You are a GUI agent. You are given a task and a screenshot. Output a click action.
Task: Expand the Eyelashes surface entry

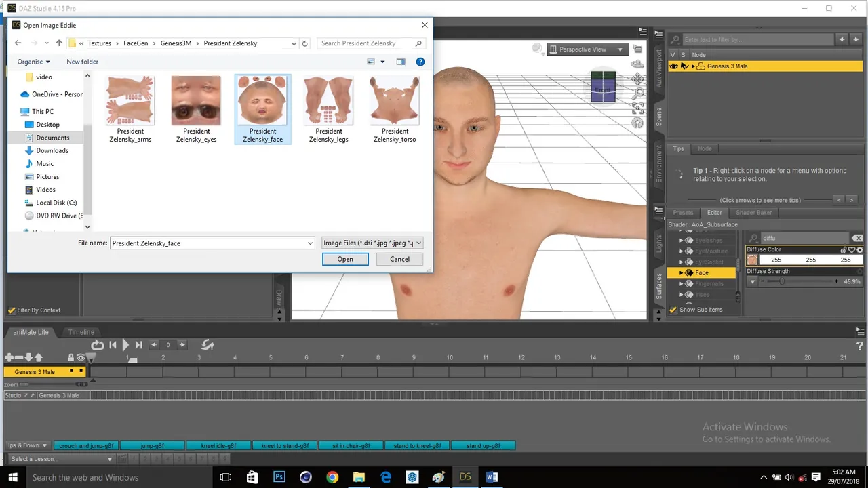point(681,240)
